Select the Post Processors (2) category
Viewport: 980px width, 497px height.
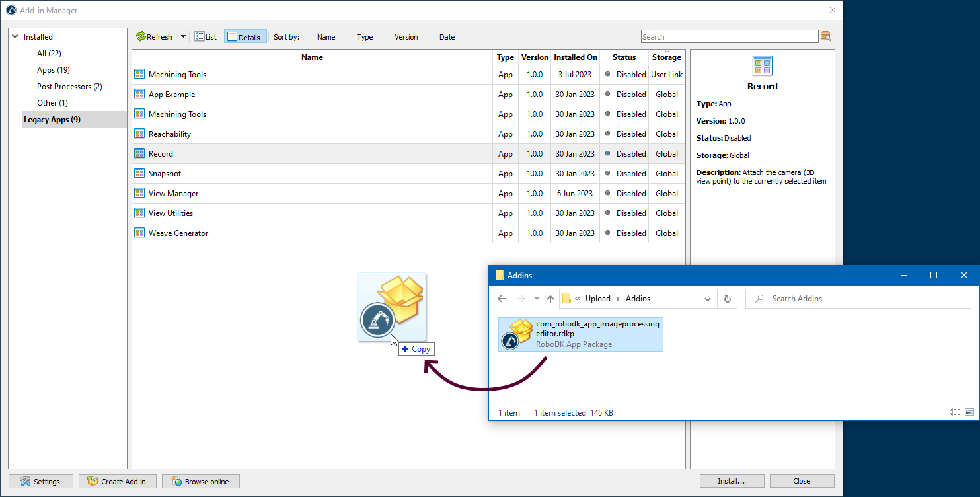(69, 87)
